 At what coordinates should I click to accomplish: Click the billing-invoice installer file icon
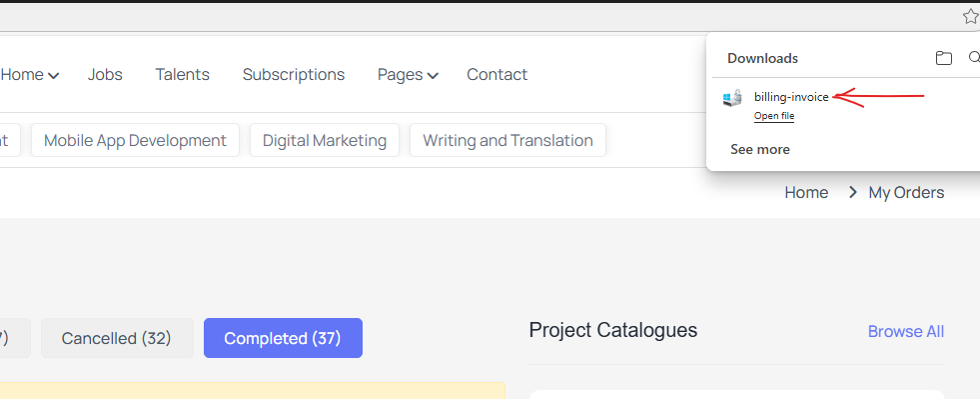(732, 98)
